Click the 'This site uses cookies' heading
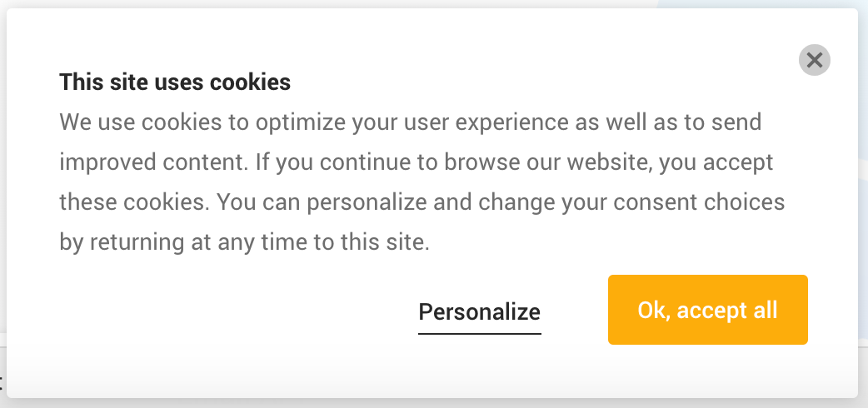The height and width of the screenshot is (408, 868). [x=175, y=82]
